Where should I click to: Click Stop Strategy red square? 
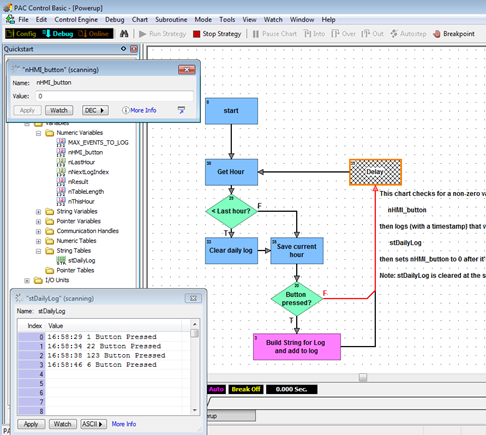(x=196, y=34)
